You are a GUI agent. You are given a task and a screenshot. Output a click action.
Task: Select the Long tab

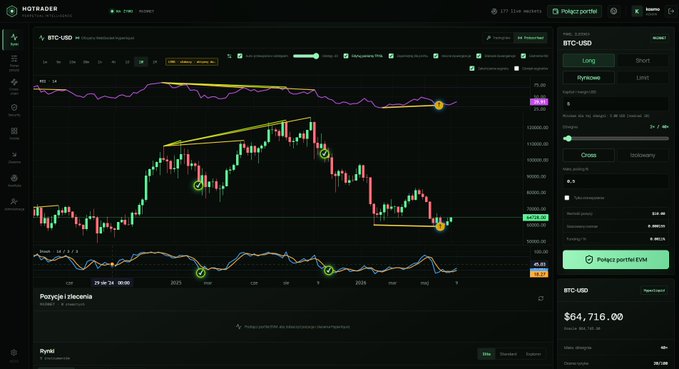588,61
